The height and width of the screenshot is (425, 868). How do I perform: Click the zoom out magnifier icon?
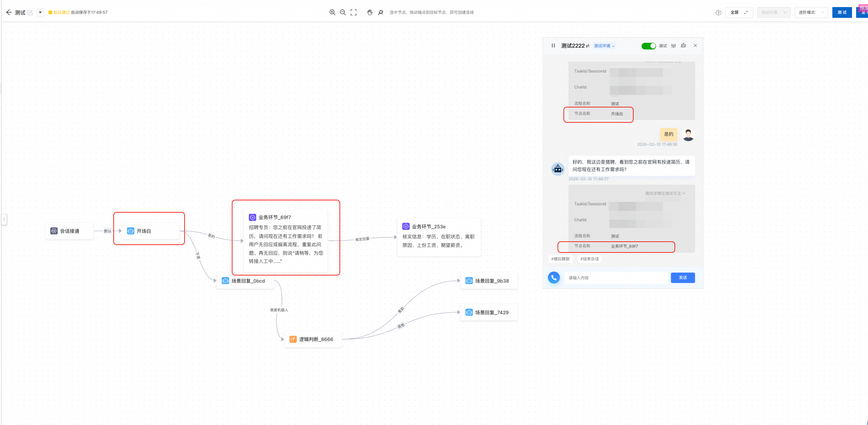point(343,12)
